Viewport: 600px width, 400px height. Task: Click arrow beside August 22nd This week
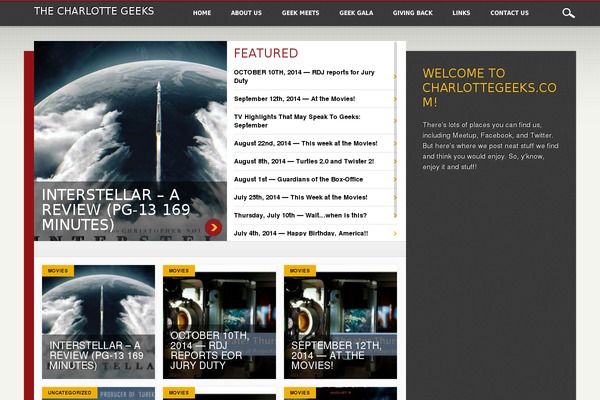(395, 144)
